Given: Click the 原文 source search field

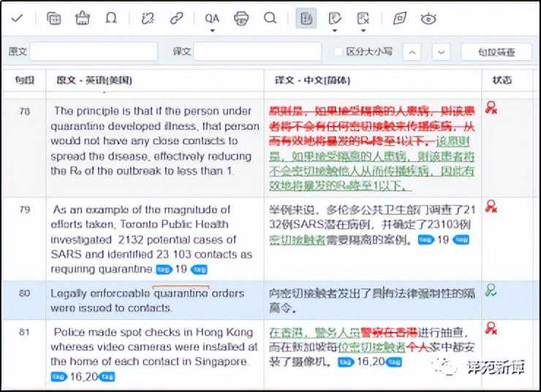Looking at the screenshot, I should [93, 52].
